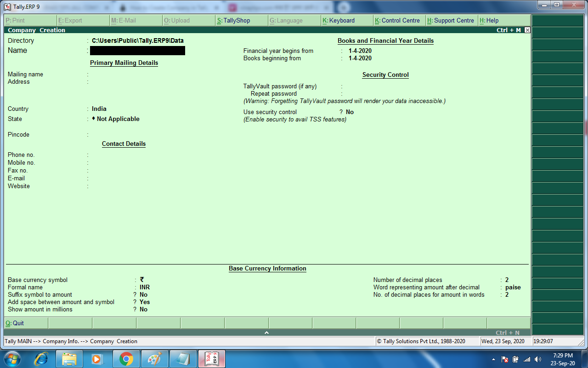Screen dimensions: 588x368
Task: Click inside the company Name input field
Action: tap(138, 51)
